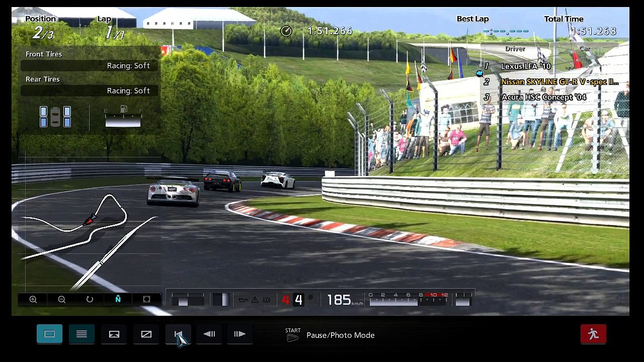Click the brake warning indicator icon
Viewport: 644px width, 362px height.
(267, 300)
